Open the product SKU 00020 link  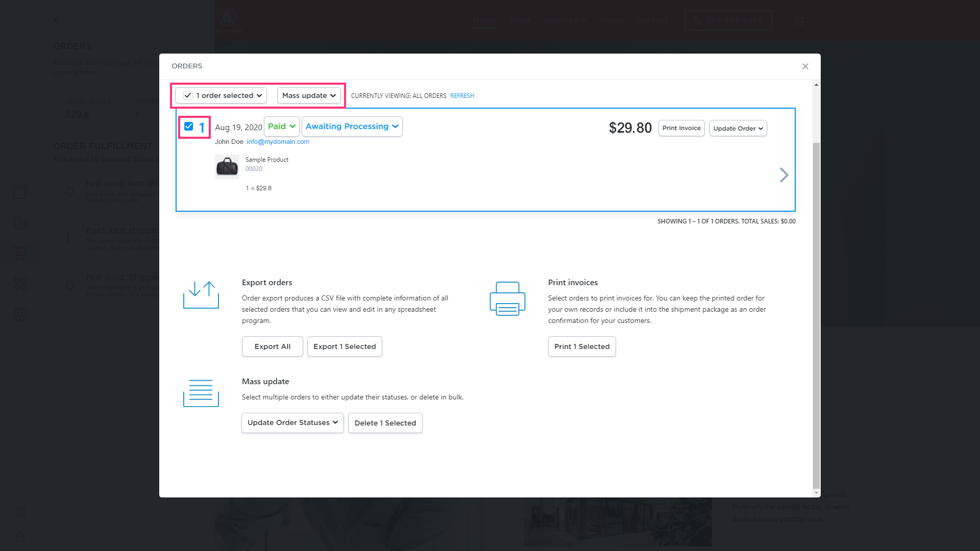[x=254, y=169]
